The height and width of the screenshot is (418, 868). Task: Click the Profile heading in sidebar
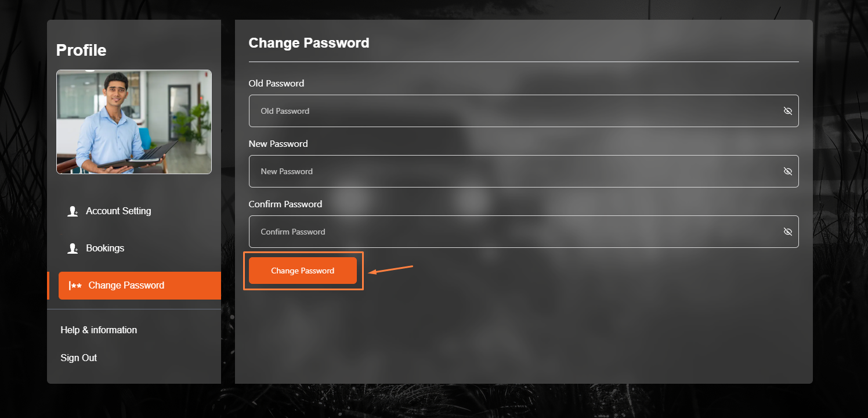coord(81,51)
